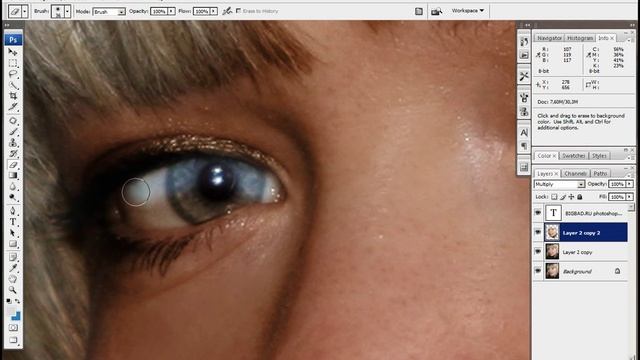Select the foreground color swatch

point(11,311)
